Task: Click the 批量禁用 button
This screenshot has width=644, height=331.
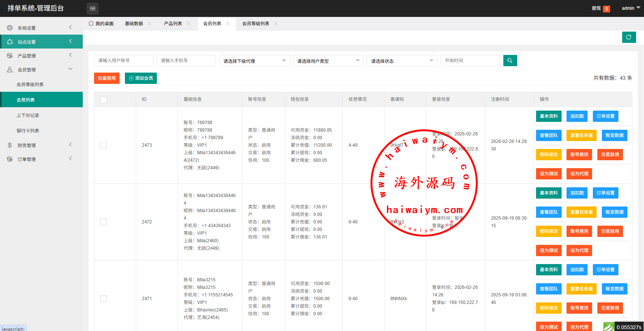Action: click(x=107, y=78)
